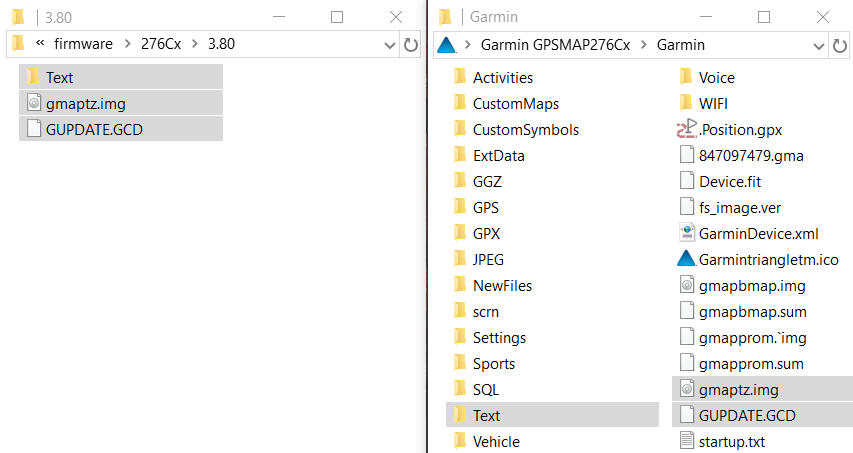Refresh the 3.80 folder view
853x453 pixels.
coord(411,45)
